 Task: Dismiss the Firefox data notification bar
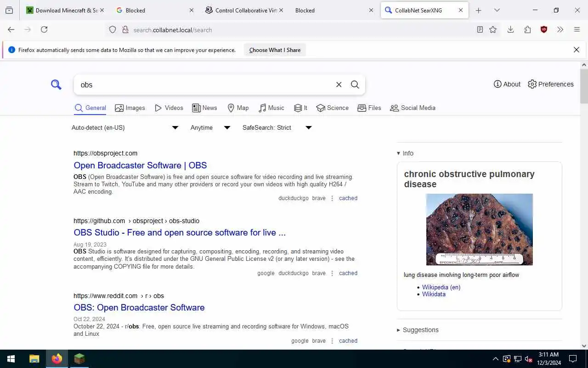coord(577,50)
